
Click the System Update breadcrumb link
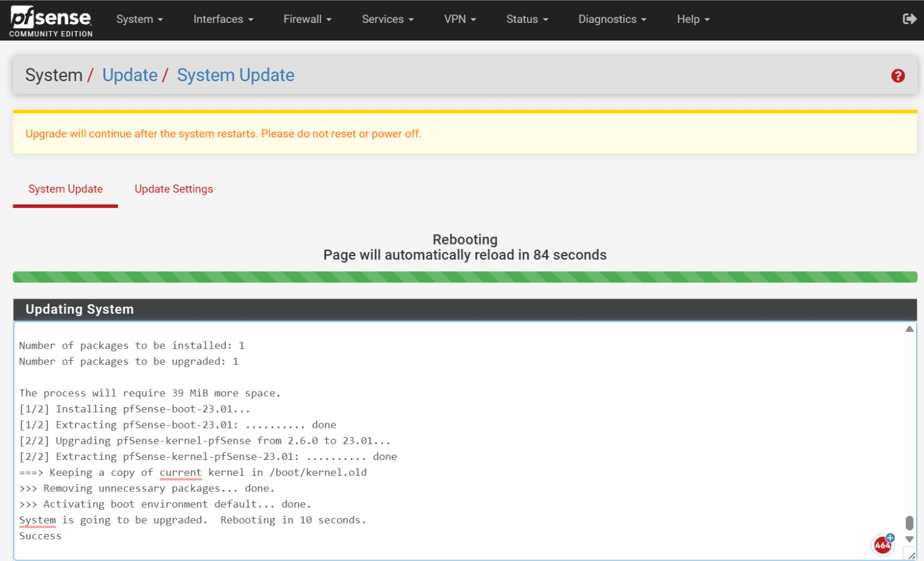235,75
